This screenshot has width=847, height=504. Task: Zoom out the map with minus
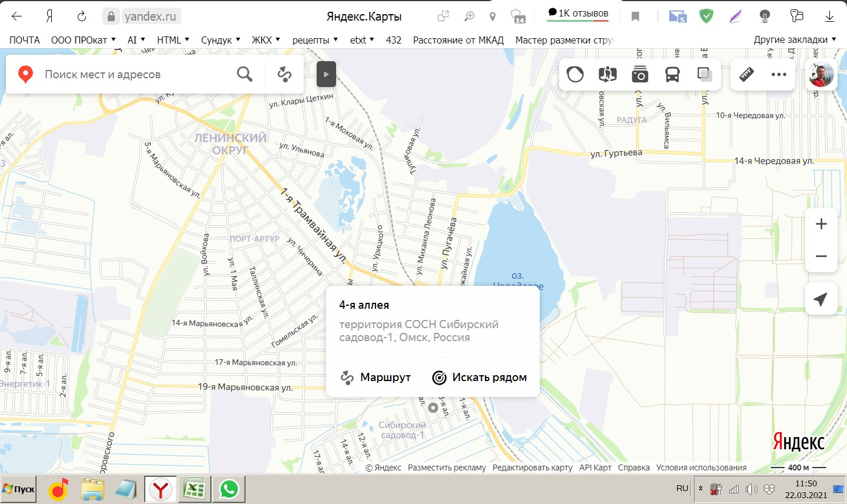821,256
